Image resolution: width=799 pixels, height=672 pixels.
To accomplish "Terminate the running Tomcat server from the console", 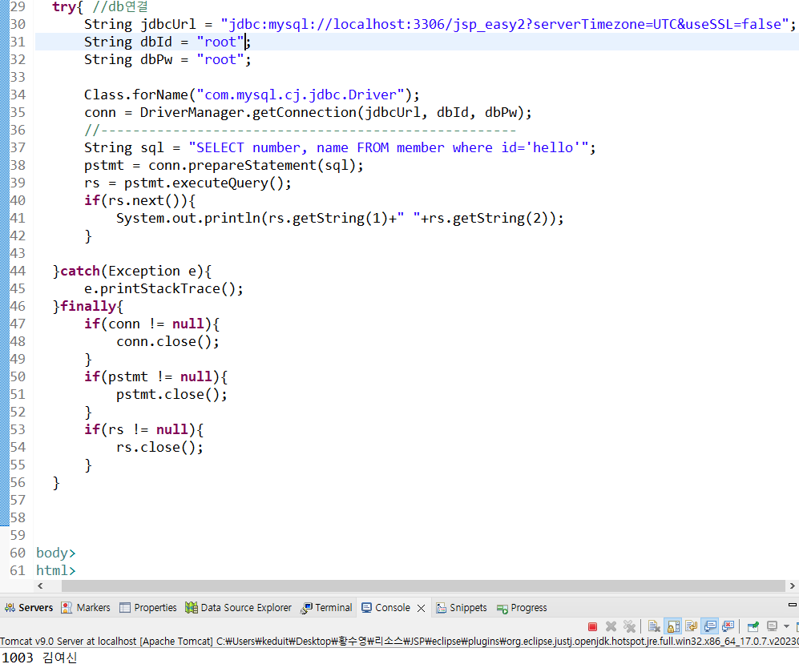I will (x=592, y=626).
